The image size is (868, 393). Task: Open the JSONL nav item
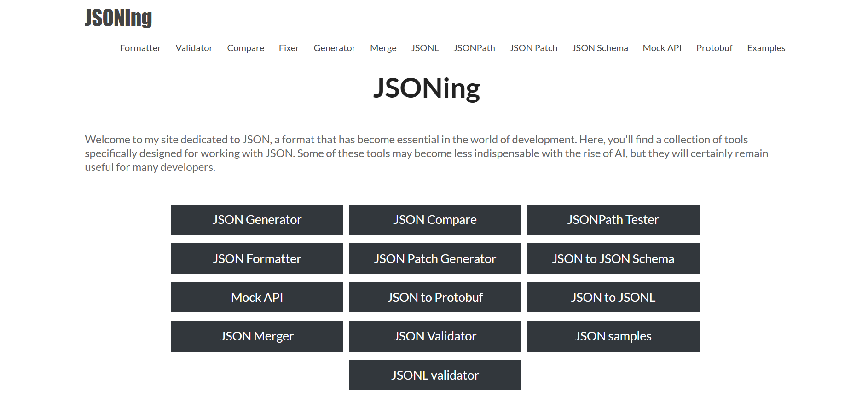[x=425, y=48]
